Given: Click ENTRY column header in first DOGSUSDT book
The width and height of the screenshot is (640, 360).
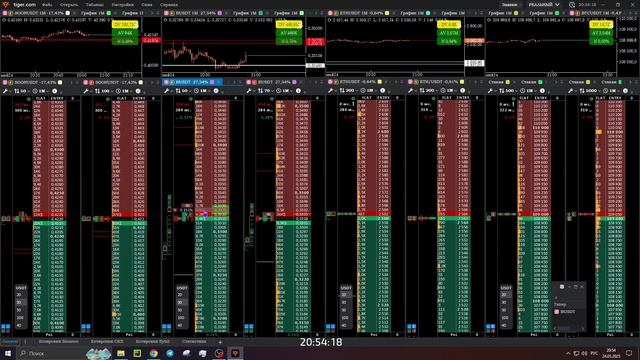Looking at the screenshot, I should (x=57, y=98).
